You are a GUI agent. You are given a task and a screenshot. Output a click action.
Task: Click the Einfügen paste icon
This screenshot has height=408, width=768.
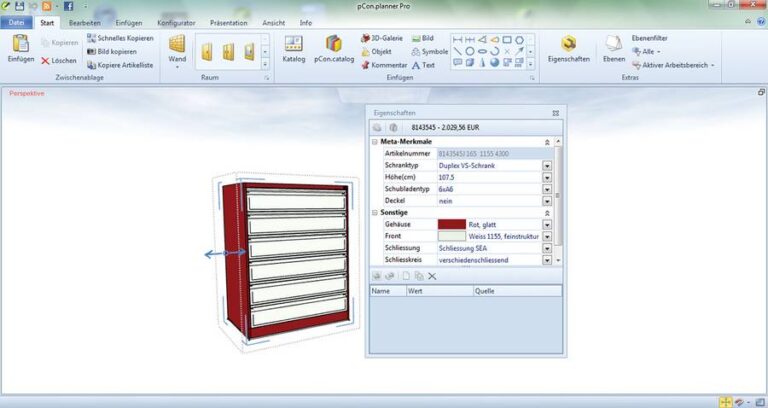tap(20, 46)
